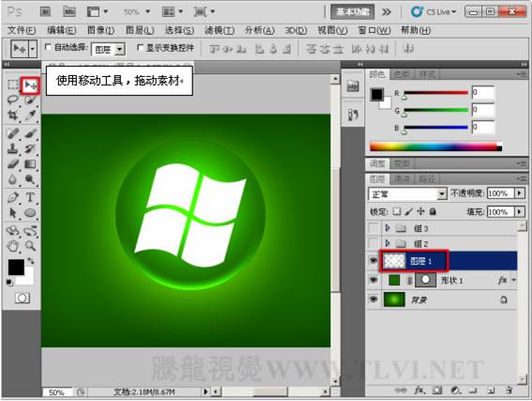Select the 3D Rotate tool
Screen dimensions: 532x401
[x=13, y=231]
